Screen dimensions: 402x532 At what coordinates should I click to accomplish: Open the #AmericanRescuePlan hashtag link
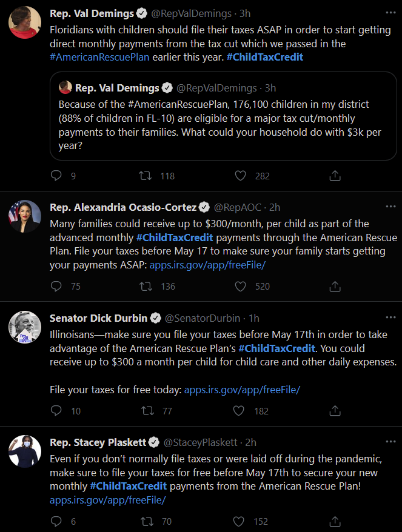(x=99, y=57)
